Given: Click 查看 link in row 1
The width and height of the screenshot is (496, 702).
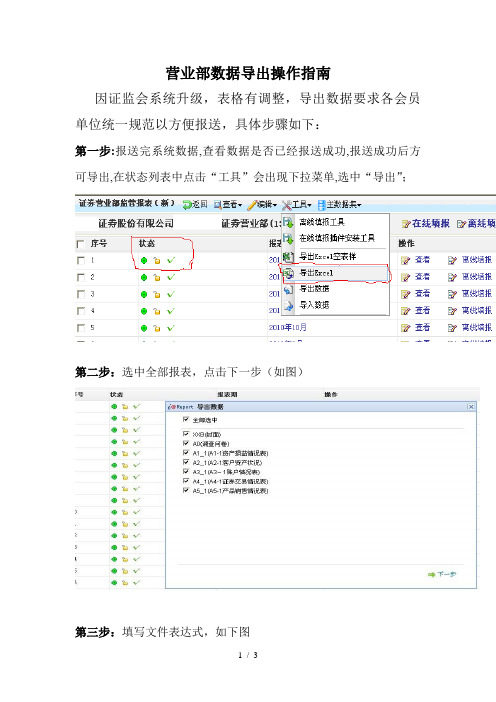Looking at the screenshot, I should click(x=422, y=260).
